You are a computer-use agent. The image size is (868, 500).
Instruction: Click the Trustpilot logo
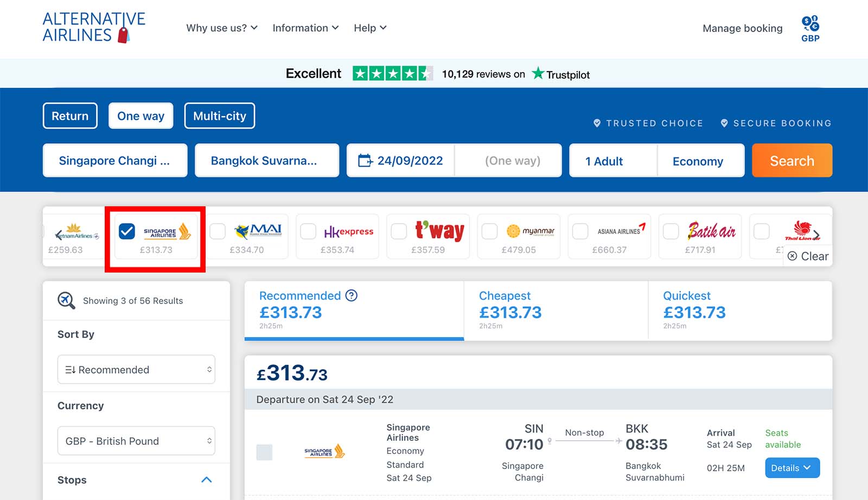pos(560,74)
